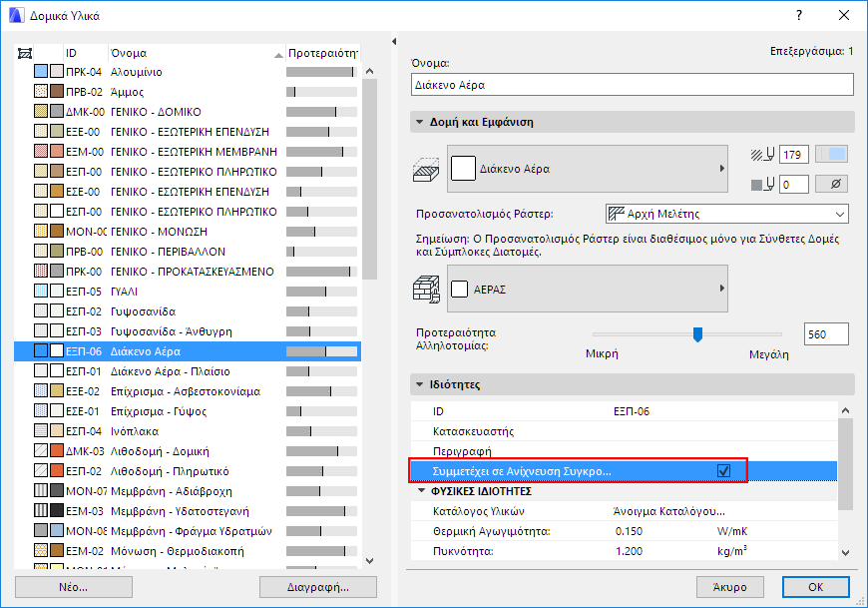The width and height of the screenshot is (868, 608).
Task: Click the foreground pen number field 179
Action: [x=794, y=155]
